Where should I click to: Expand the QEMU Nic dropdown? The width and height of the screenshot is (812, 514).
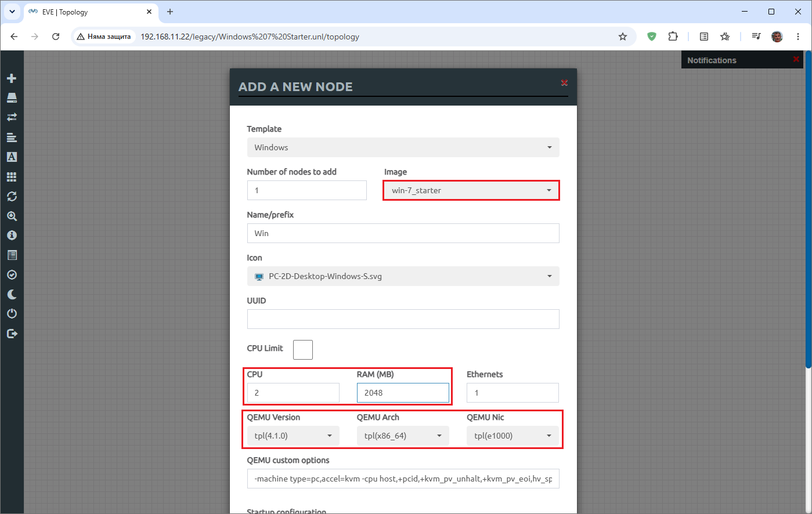coord(513,436)
